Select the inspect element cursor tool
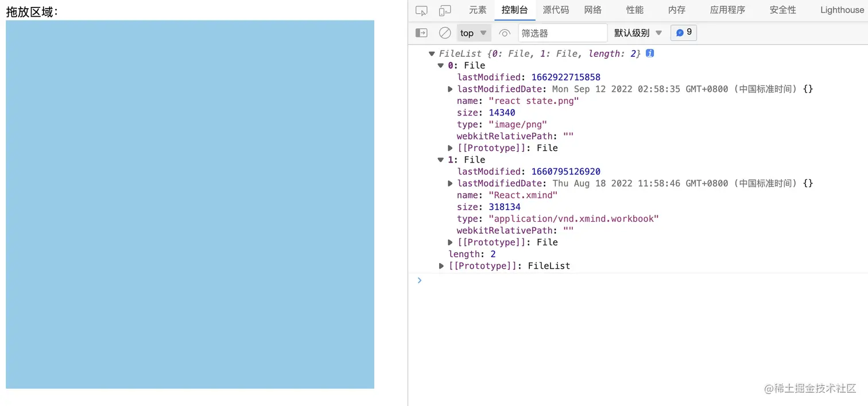This screenshot has height=406, width=868. (x=421, y=10)
